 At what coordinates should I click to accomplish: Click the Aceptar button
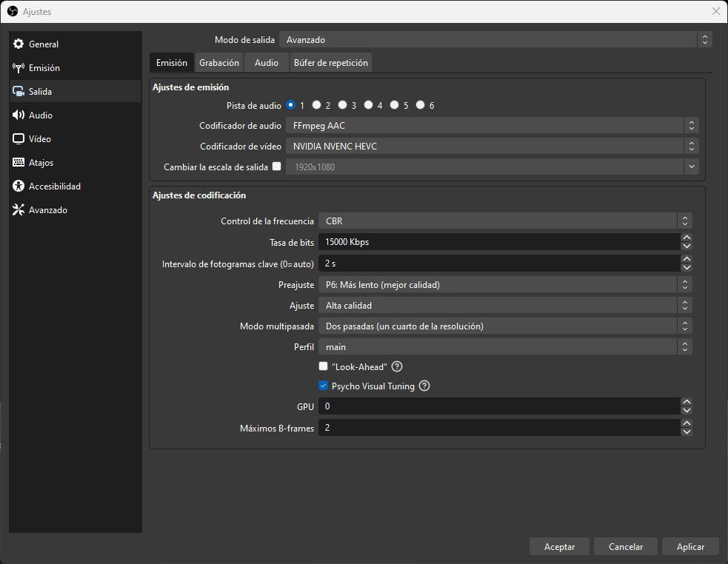coord(559,547)
